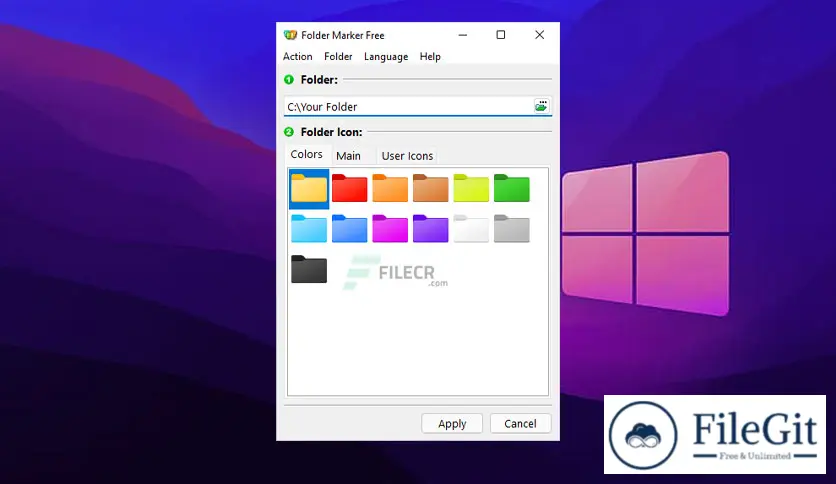Choose the white folder icon

[x=471, y=229]
